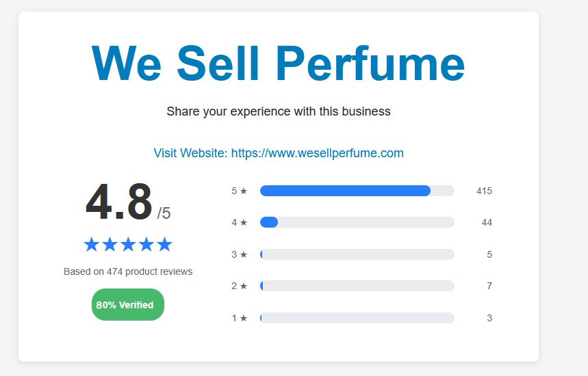The height and width of the screenshot is (376, 588).
Task: Click the We Sell Perfume heading
Action: pos(278,63)
